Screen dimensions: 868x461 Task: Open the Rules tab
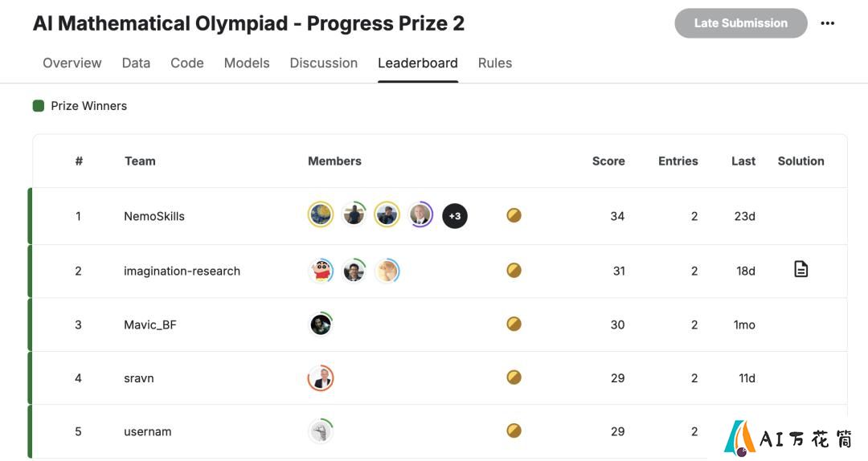click(495, 63)
